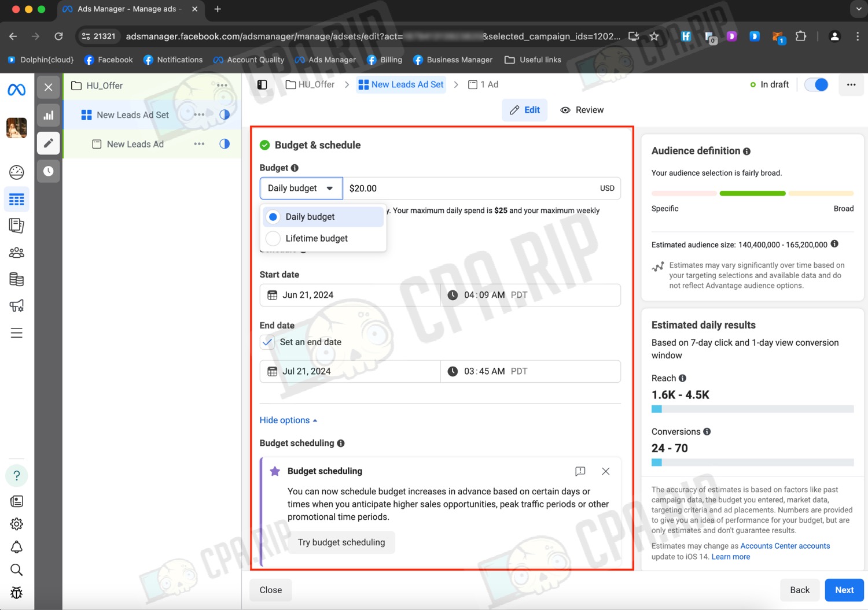Open more options for HU_Offer campaign

(222, 86)
